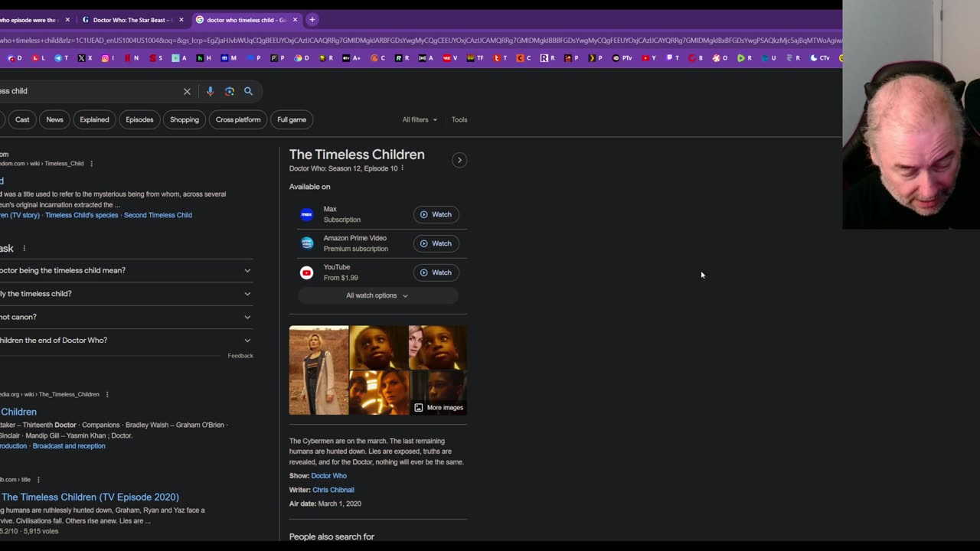Open the Crunchyroll bookmark icon
The width and height of the screenshot is (980, 551).
click(x=377, y=57)
